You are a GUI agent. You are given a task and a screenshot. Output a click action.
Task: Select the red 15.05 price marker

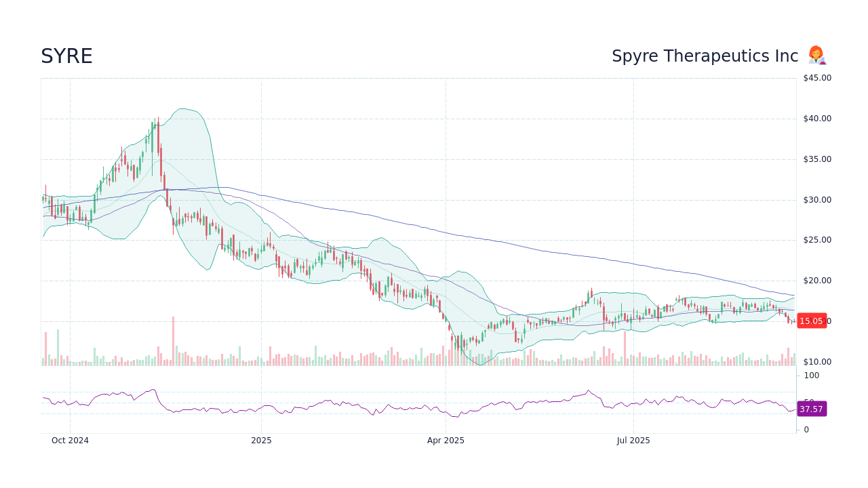(x=812, y=321)
